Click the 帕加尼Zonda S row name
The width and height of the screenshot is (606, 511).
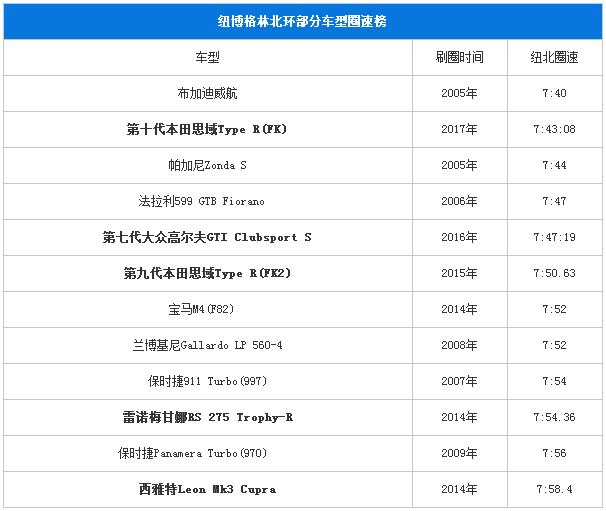pyautogui.click(x=207, y=165)
